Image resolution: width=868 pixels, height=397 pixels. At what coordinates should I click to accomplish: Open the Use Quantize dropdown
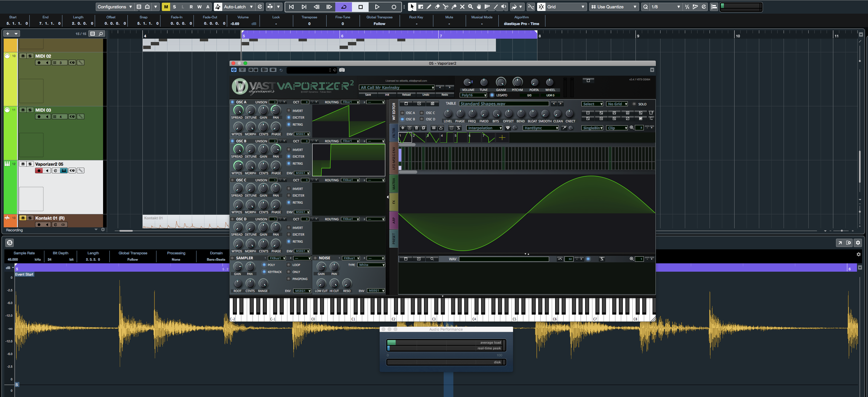[614, 7]
